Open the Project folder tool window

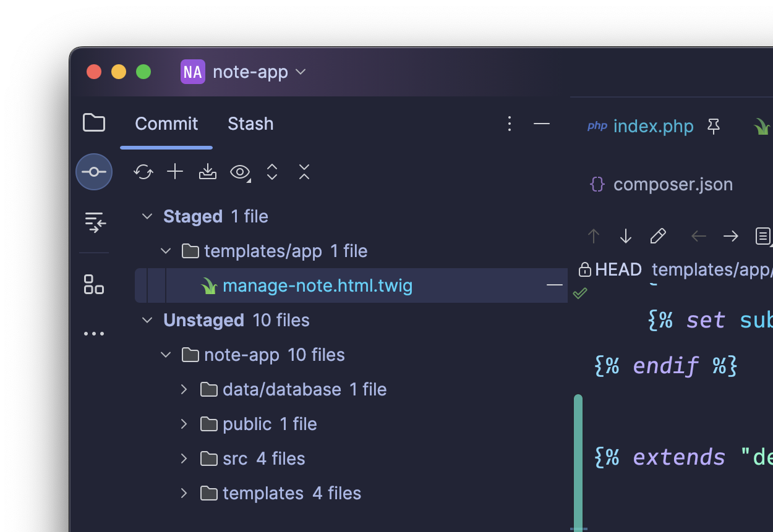click(94, 123)
